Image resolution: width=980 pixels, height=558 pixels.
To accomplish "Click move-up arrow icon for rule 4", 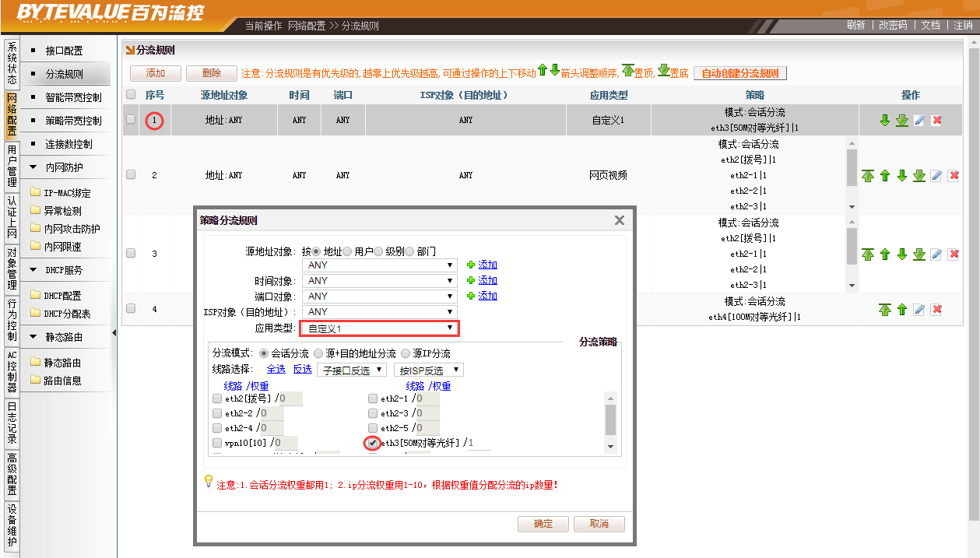I will point(902,310).
